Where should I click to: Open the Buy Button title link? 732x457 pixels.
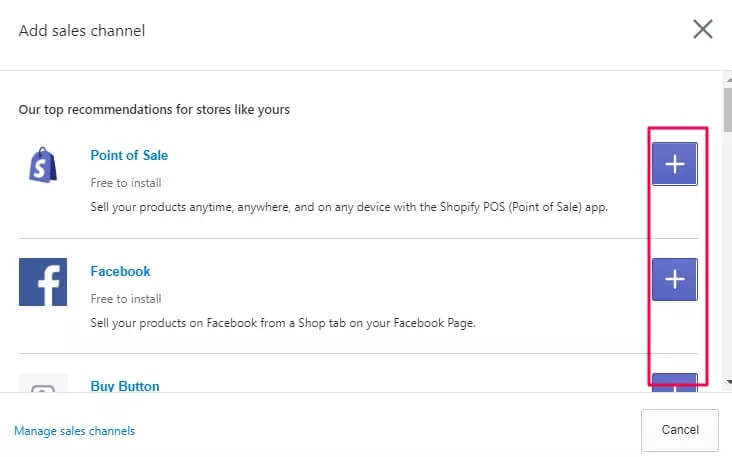(125, 386)
